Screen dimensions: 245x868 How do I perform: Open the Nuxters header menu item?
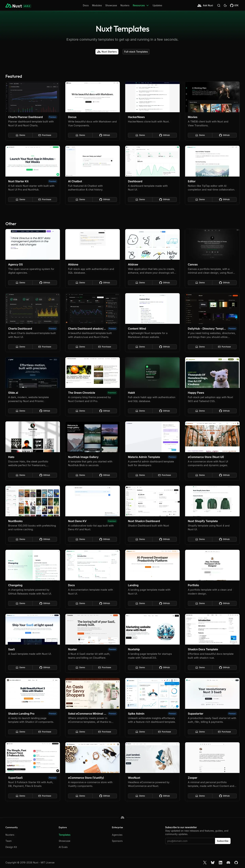pos(125,5)
